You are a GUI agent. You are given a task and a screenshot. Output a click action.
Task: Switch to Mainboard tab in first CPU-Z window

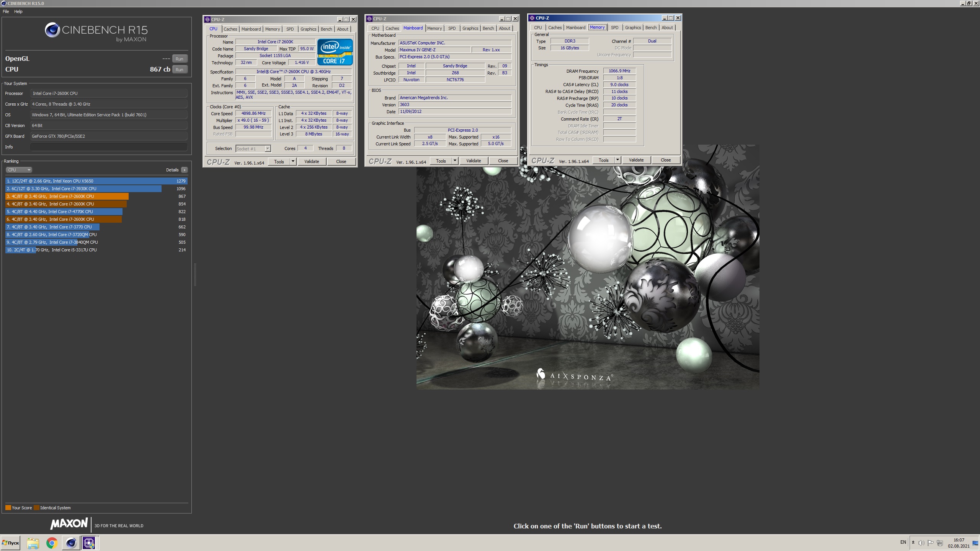[x=251, y=29]
